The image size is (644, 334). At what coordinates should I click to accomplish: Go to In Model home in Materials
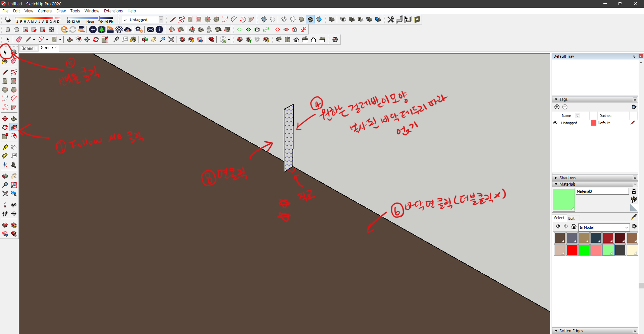tap(574, 226)
